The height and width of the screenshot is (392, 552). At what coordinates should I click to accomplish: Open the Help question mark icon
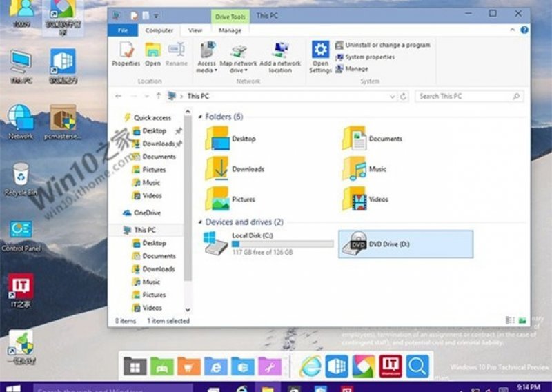tap(524, 30)
